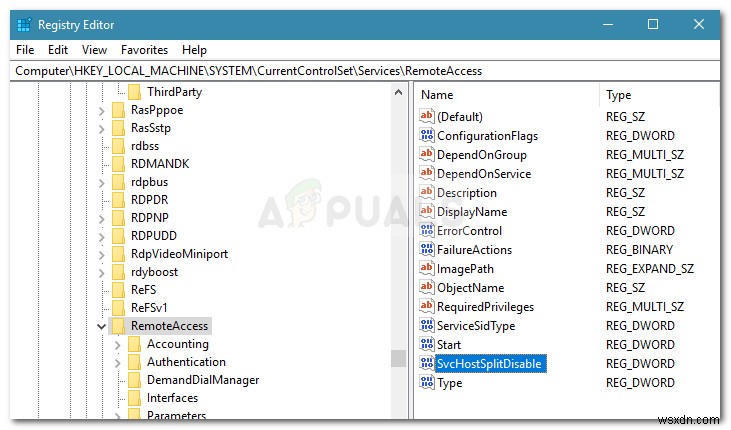Select the ErrorControl DWORD icon
The image size is (731, 430).
427,230
